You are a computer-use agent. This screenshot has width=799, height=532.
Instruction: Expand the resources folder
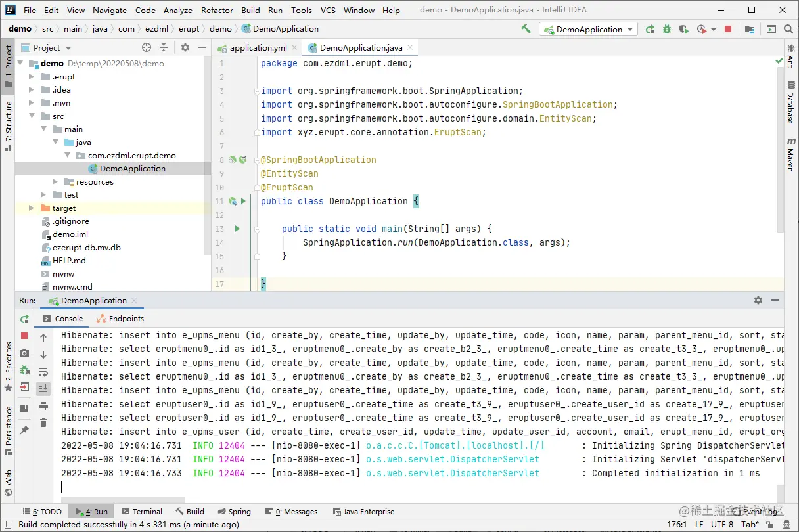coord(55,182)
